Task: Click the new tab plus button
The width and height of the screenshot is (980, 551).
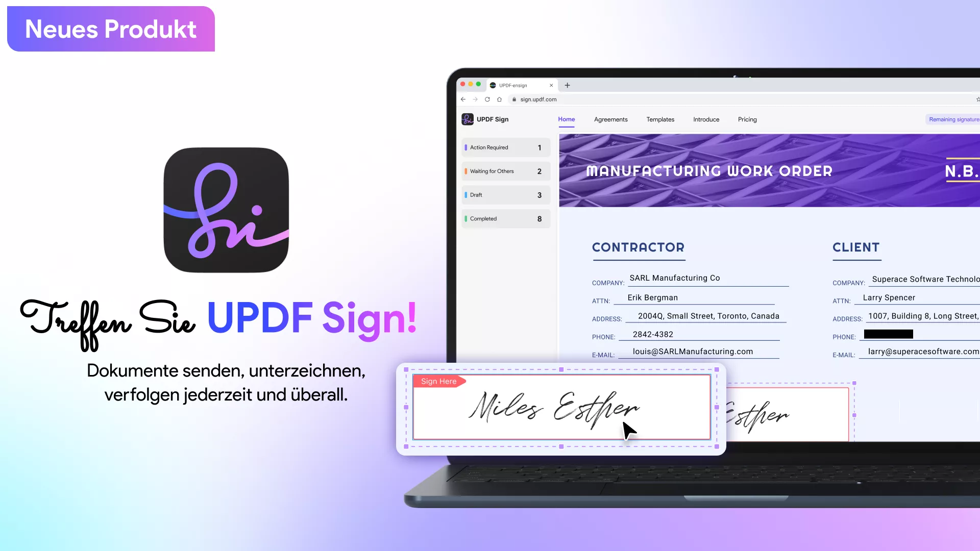Action: tap(568, 85)
